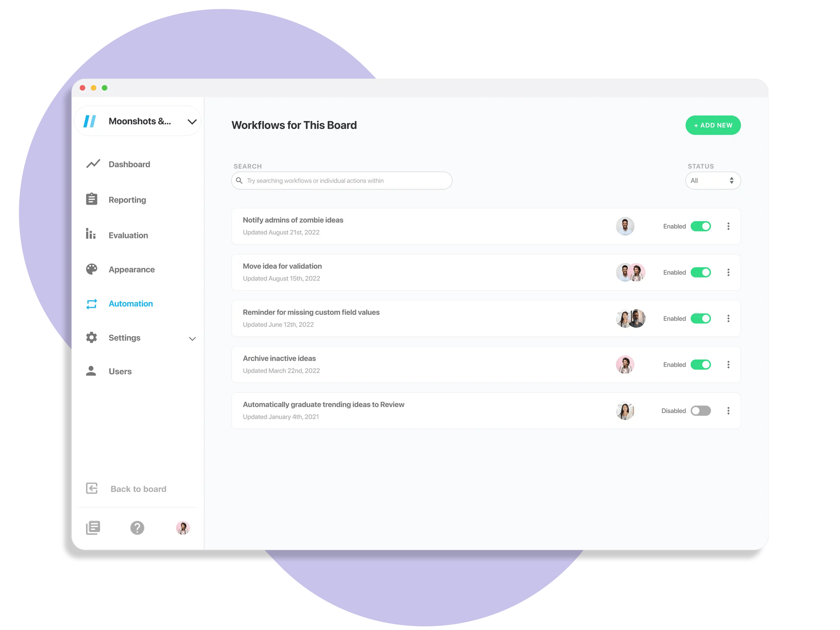The image size is (840, 630).
Task: Open the Status filter dropdown
Action: point(711,181)
